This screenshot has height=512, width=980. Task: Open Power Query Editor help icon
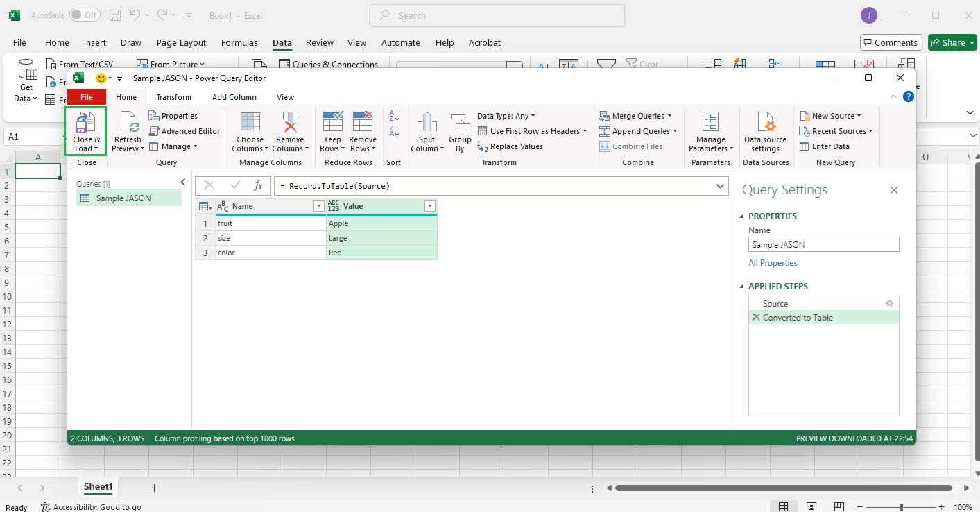pyautogui.click(x=909, y=96)
